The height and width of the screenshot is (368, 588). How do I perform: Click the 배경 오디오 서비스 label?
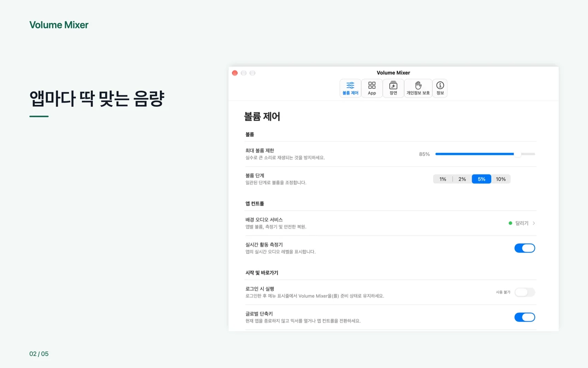[264, 220]
